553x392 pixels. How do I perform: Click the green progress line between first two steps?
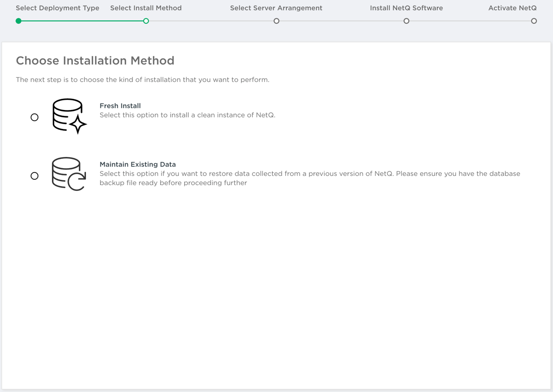82,21
